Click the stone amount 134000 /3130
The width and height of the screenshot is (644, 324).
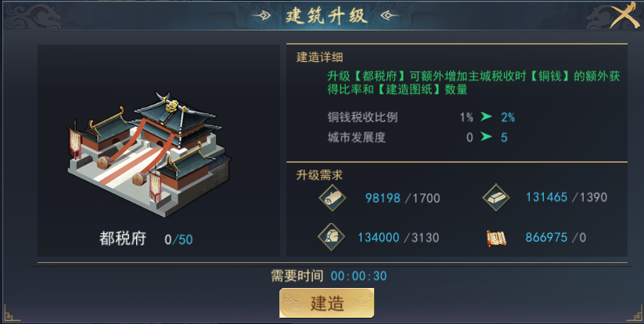[x=398, y=237]
